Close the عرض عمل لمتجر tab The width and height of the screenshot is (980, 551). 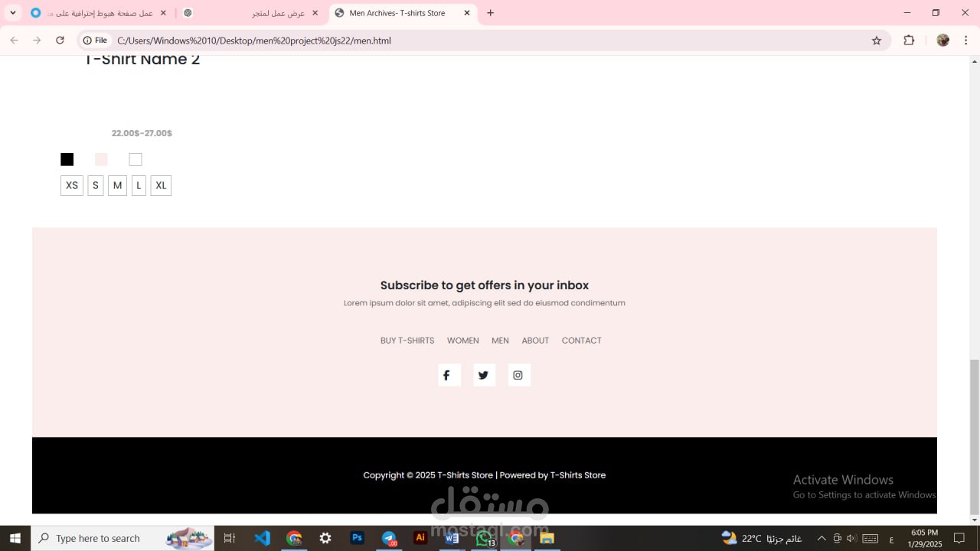(315, 13)
